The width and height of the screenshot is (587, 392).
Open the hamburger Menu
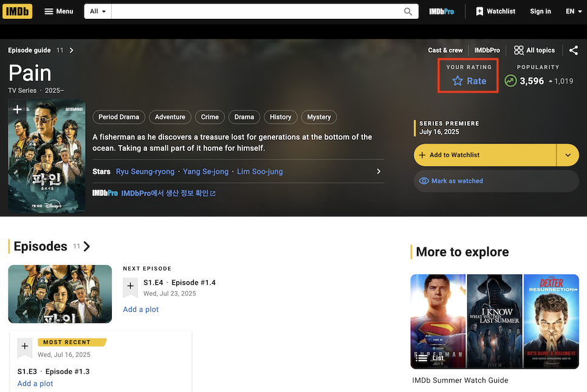59,11
